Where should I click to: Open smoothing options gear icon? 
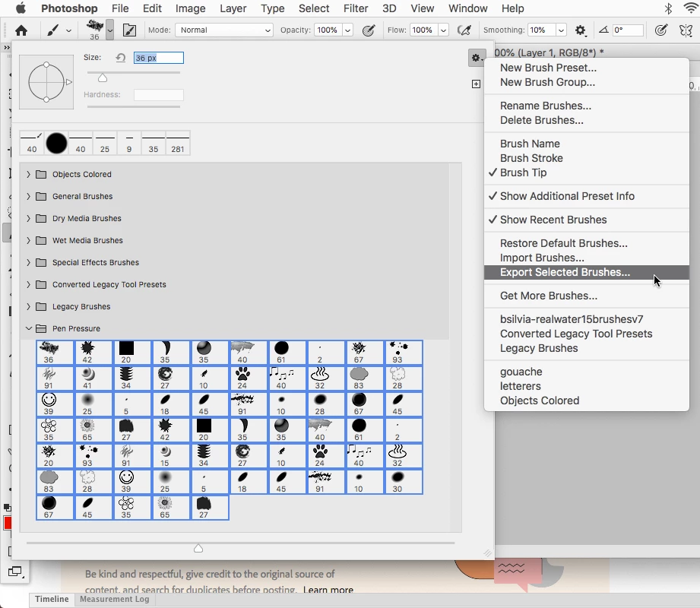[x=580, y=30]
